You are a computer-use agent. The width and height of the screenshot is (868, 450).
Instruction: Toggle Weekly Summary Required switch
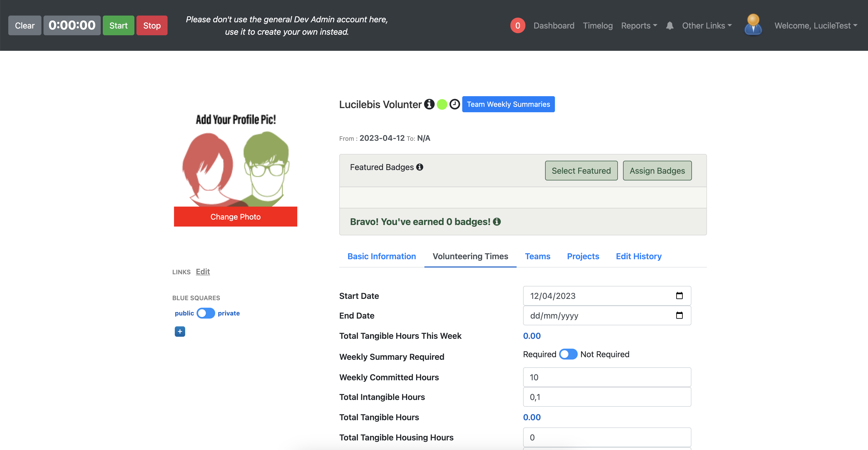pos(568,354)
